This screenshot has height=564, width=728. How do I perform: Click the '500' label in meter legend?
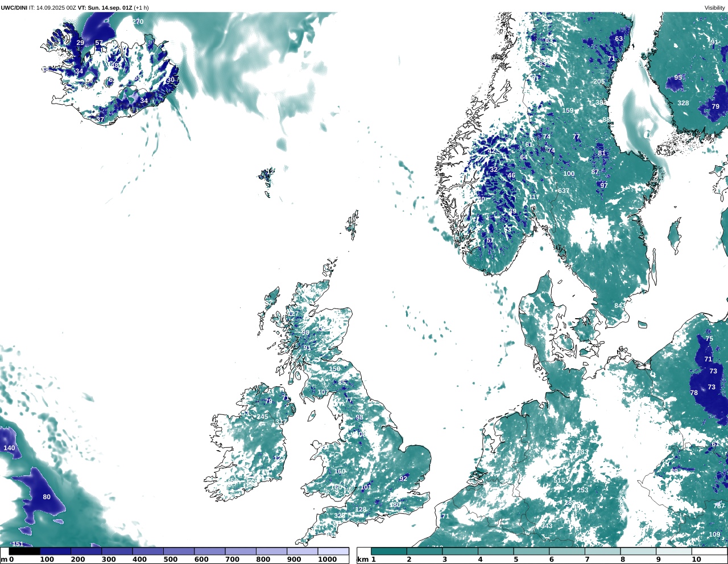tap(171, 559)
